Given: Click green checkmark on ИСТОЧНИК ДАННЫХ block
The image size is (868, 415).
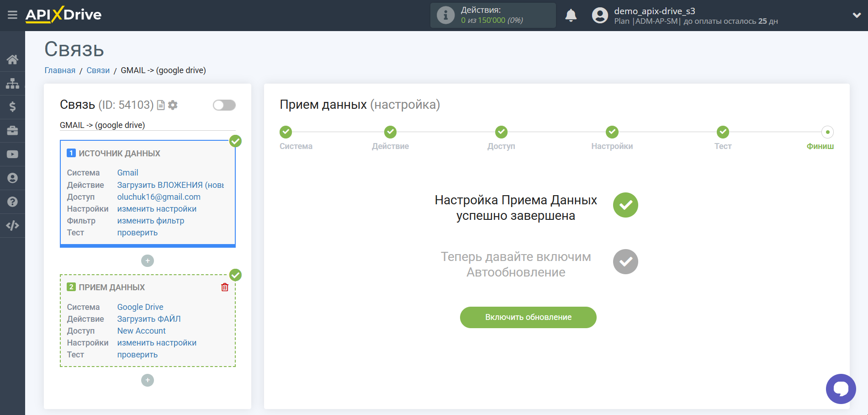Looking at the screenshot, I should pyautogui.click(x=235, y=141).
